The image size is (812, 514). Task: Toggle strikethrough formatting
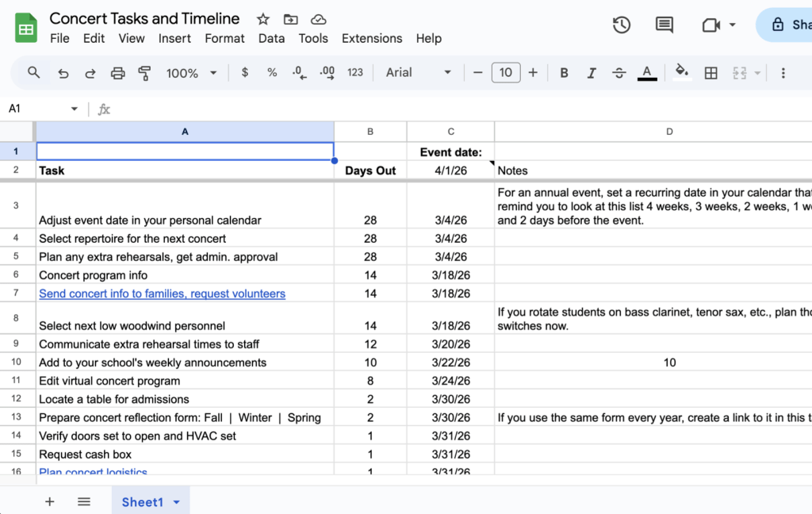tap(619, 73)
